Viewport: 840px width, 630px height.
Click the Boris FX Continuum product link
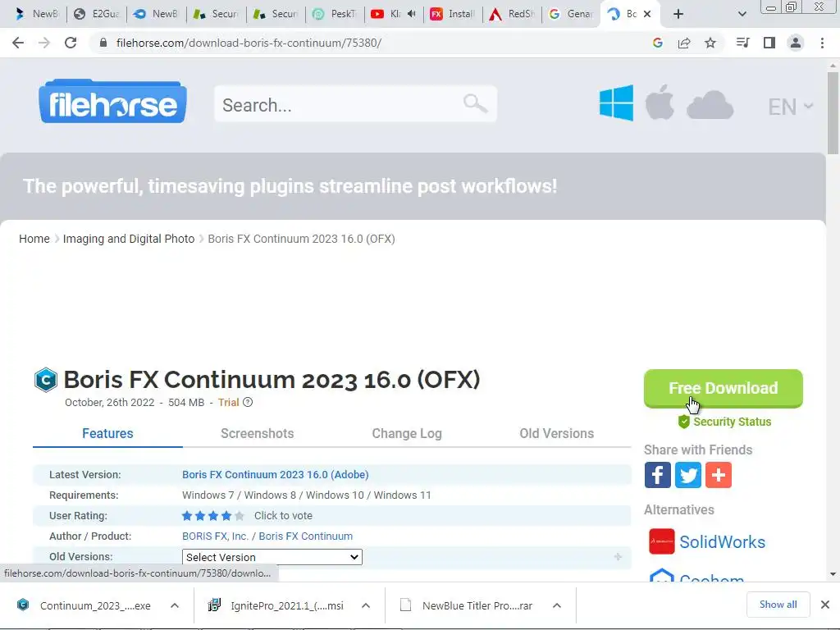click(305, 536)
